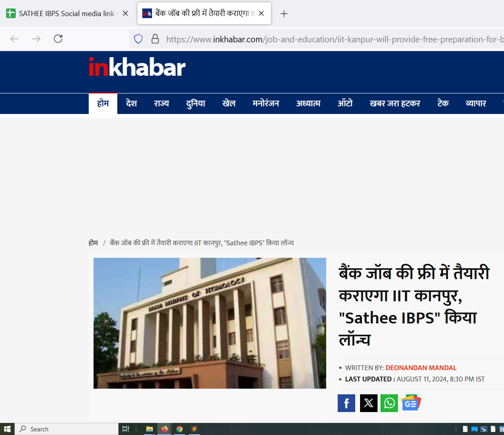Share article via WhatsApp icon
The width and height of the screenshot is (504, 435).
(x=389, y=403)
